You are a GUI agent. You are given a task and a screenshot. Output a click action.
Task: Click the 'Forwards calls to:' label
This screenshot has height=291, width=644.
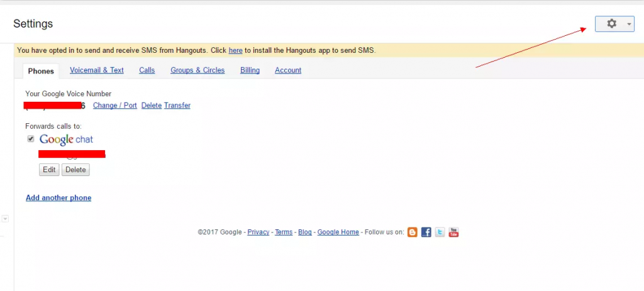coord(53,126)
